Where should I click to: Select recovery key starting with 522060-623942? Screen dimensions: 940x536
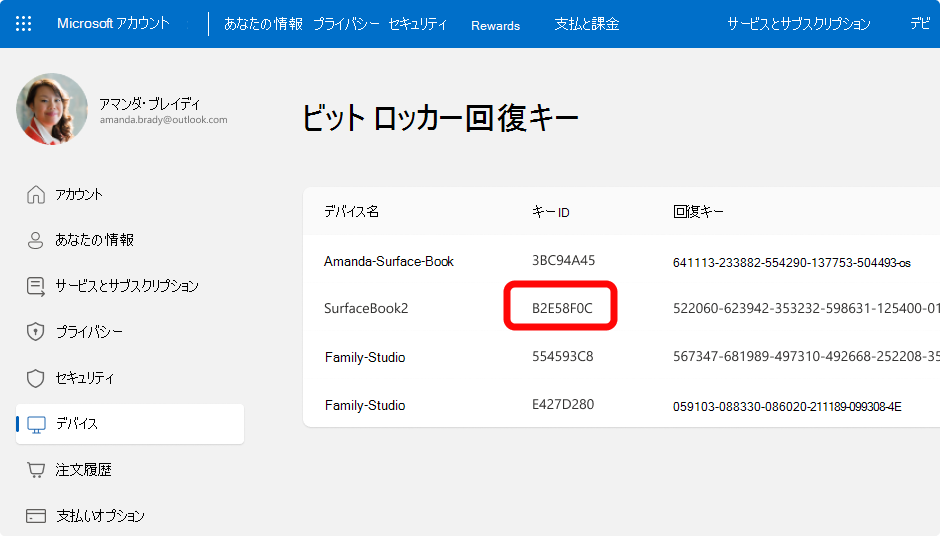(806, 308)
